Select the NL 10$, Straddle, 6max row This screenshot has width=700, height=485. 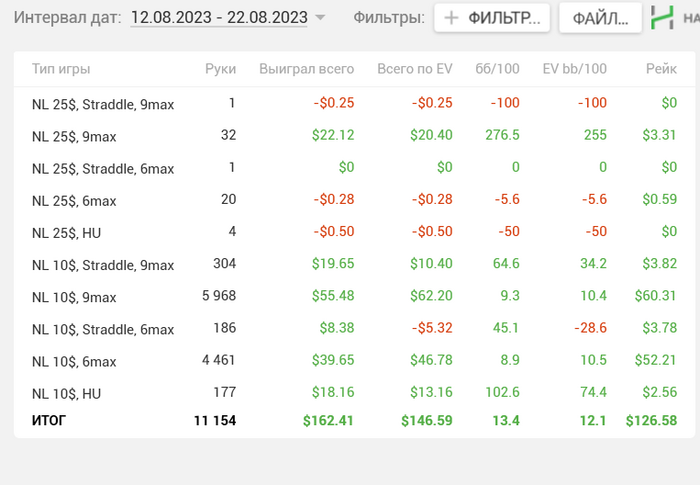click(103, 329)
